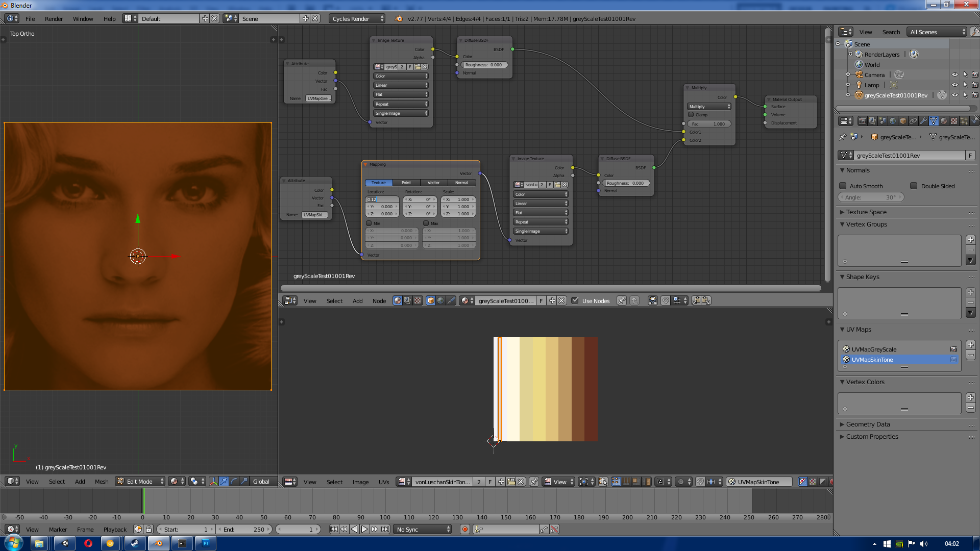
Task: Open Photoshop from Windows taskbar
Action: (x=206, y=543)
